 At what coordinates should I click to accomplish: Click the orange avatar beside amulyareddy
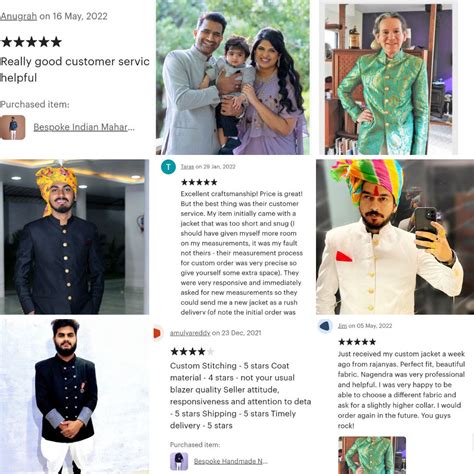157,333
